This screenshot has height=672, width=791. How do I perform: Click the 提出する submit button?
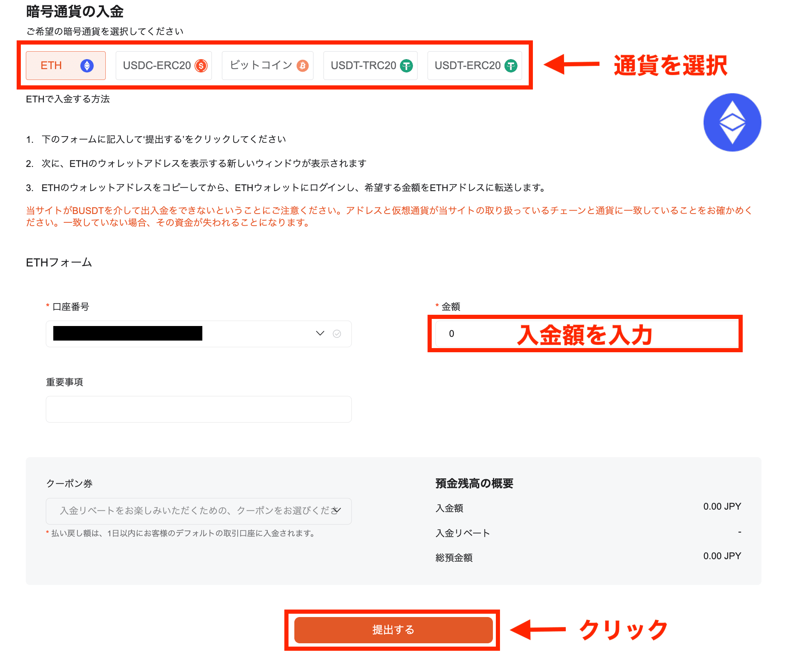pos(393,630)
